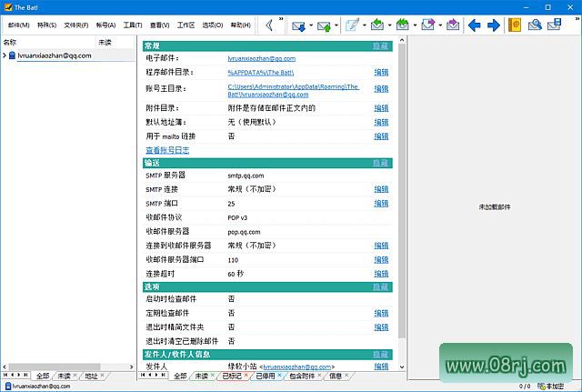Click 编辑 for 定期检查邮件
Image resolution: width=582 pixels, height=392 pixels.
click(x=381, y=313)
